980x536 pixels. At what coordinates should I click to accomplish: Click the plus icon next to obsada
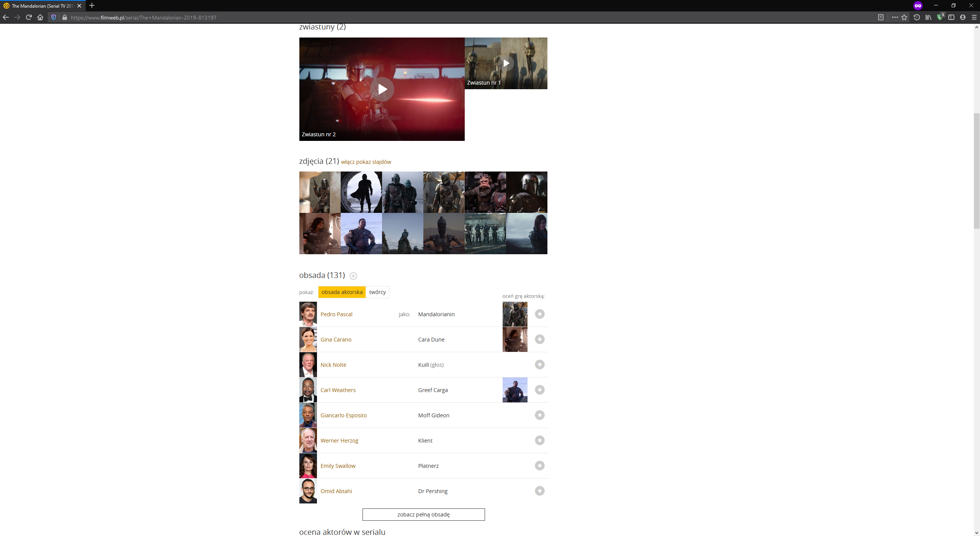click(x=353, y=276)
